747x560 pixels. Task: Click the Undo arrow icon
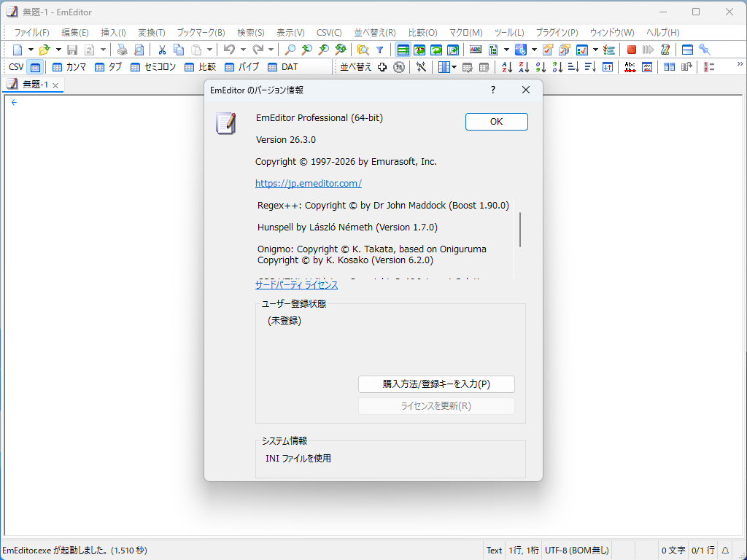pos(230,50)
